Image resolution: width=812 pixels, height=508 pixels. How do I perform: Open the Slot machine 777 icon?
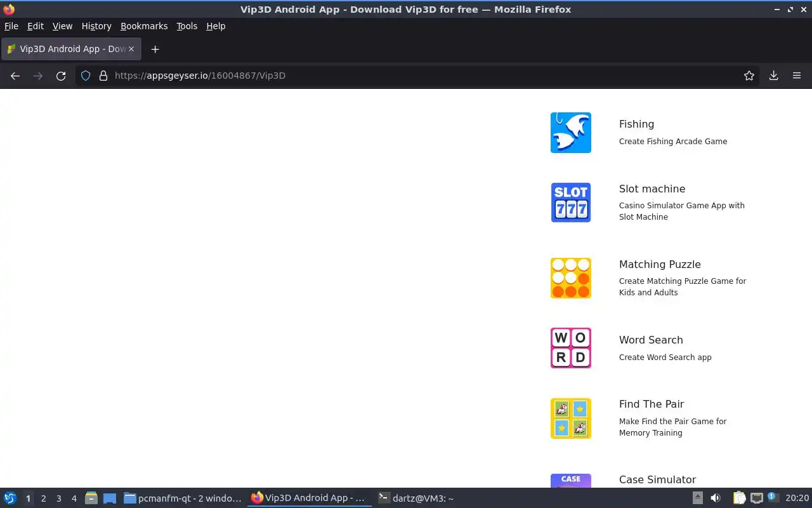(571, 203)
